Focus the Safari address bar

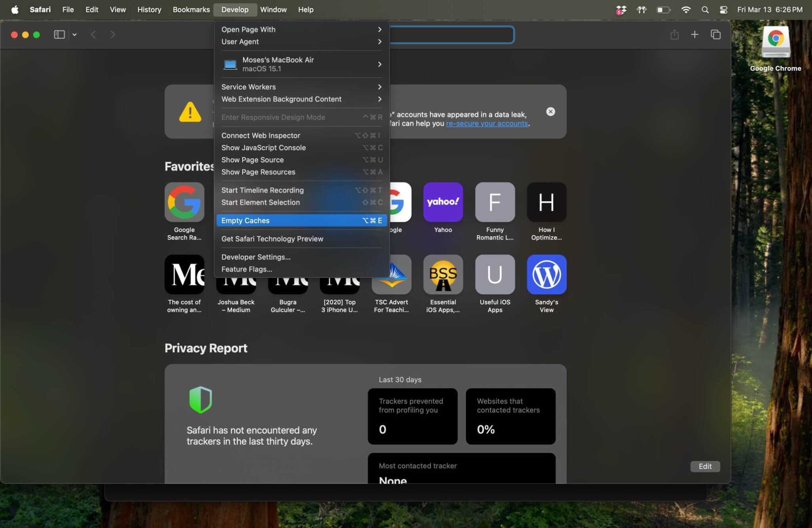tap(452, 35)
